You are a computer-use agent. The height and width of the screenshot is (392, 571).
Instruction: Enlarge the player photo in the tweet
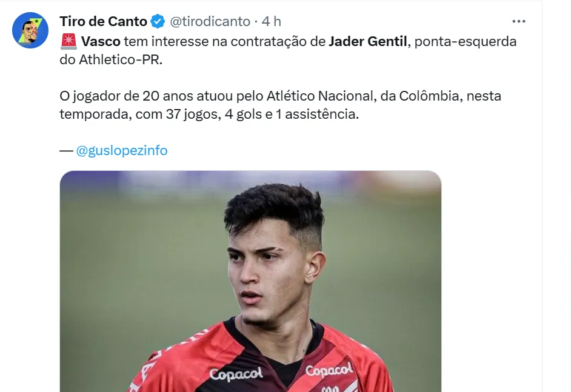[x=250, y=281]
